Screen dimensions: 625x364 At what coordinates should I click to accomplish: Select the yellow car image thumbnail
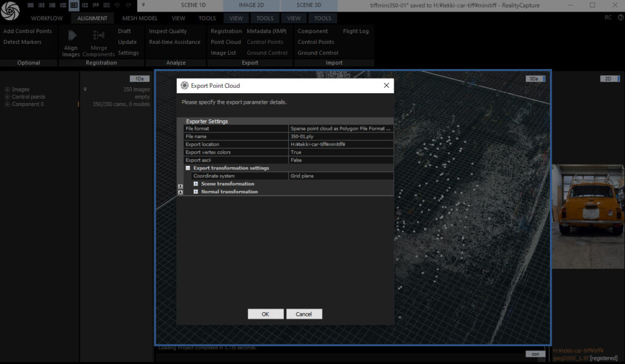click(588, 207)
